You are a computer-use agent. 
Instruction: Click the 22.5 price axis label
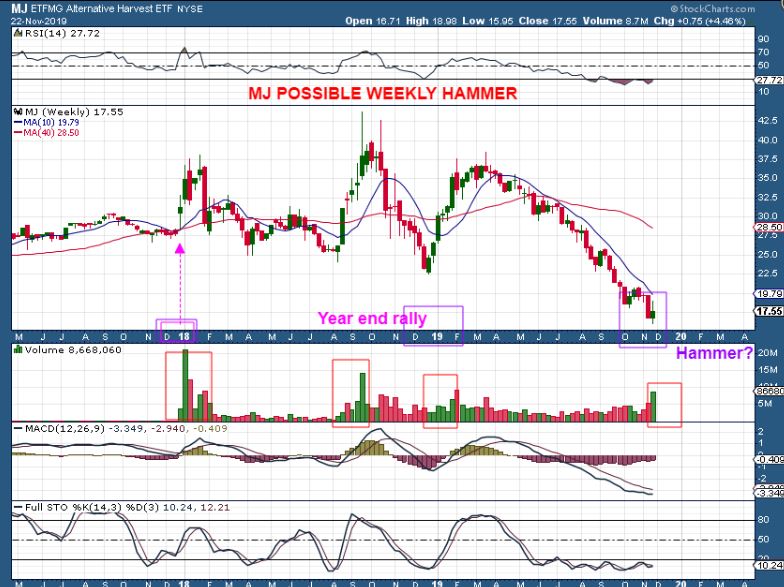(768, 274)
